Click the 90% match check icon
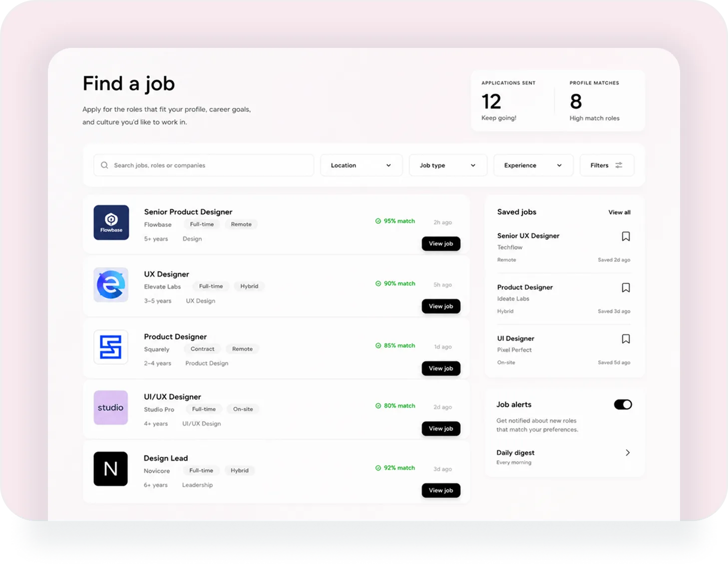Viewport: 728px width, 569px height. coord(378,284)
